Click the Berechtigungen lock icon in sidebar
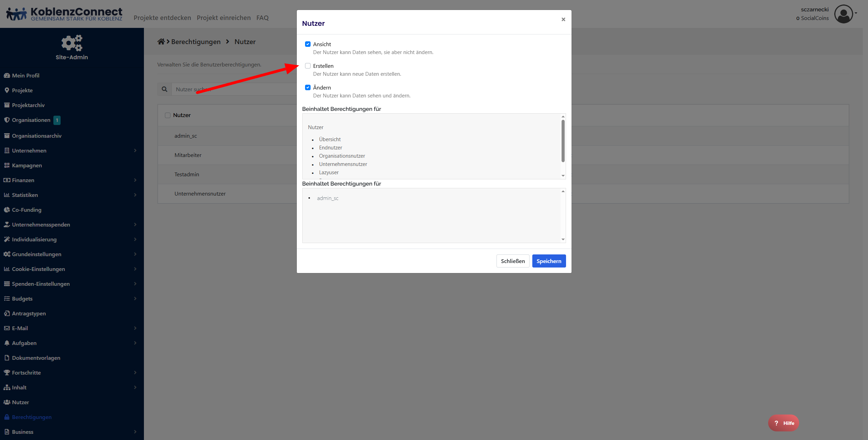 (7, 417)
